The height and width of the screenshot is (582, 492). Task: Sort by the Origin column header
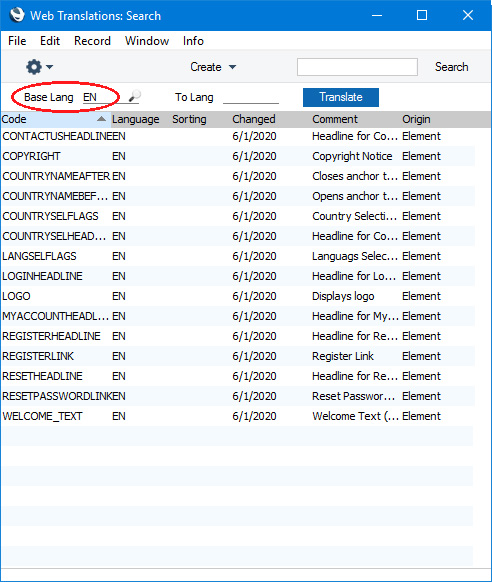[x=416, y=119]
